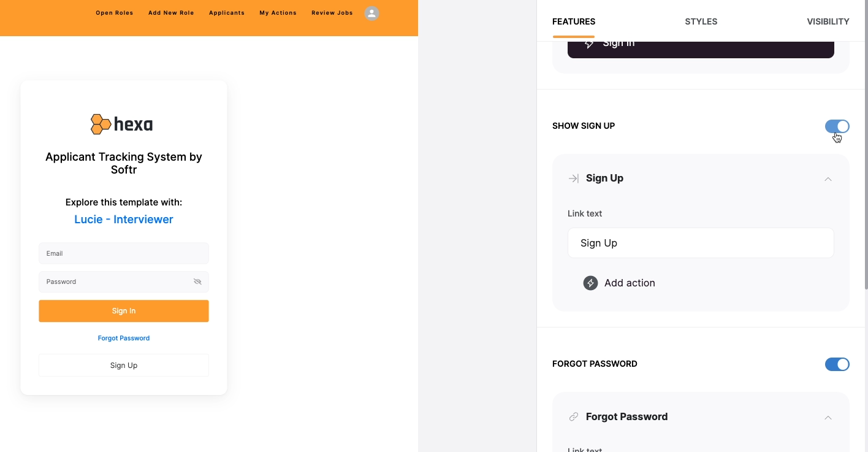Switch to the Styles tab
This screenshot has width=868, height=452.
pyautogui.click(x=701, y=21)
